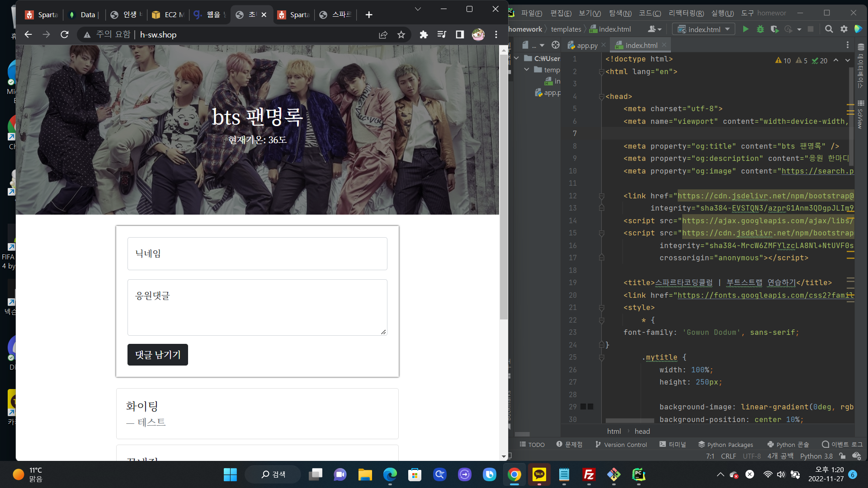868x488 pixels.
Task: Click PyCharm's Search Everywhere magnifier
Action: (829, 29)
